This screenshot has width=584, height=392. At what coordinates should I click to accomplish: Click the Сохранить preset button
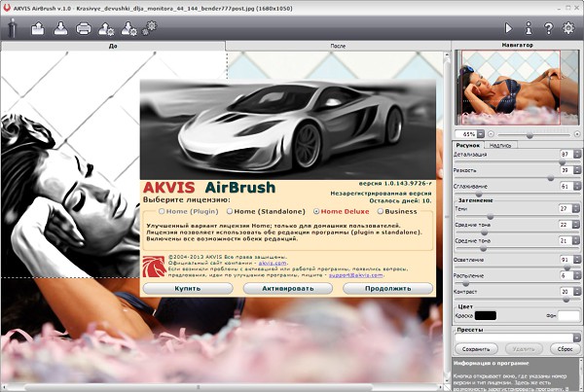(x=476, y=349)
